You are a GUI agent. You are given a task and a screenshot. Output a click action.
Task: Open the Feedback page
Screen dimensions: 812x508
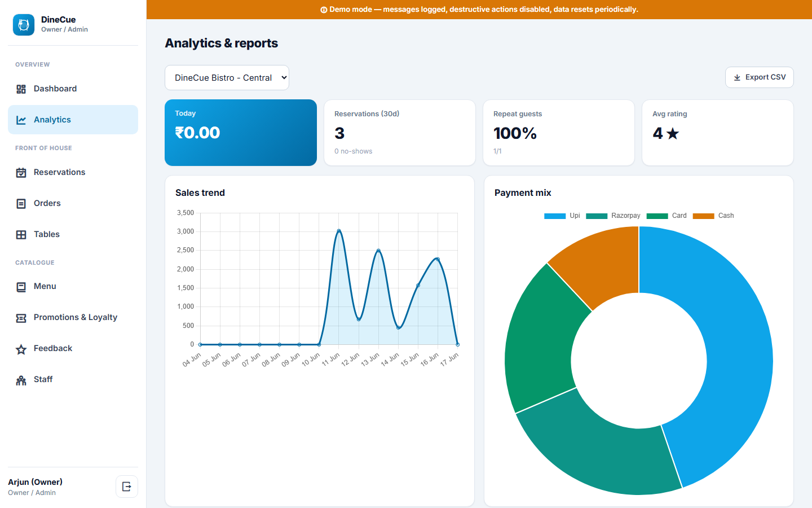[73, 348]
